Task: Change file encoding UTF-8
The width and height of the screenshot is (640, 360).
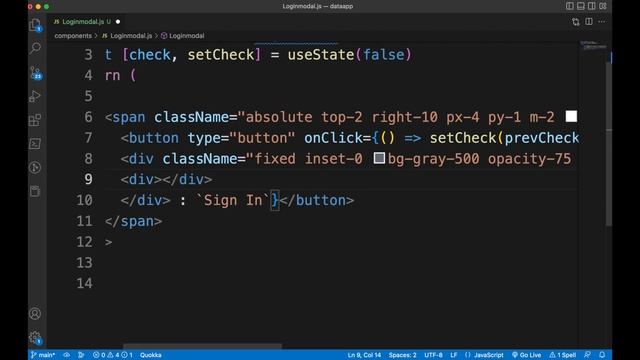Action: [x=433, y=355]
